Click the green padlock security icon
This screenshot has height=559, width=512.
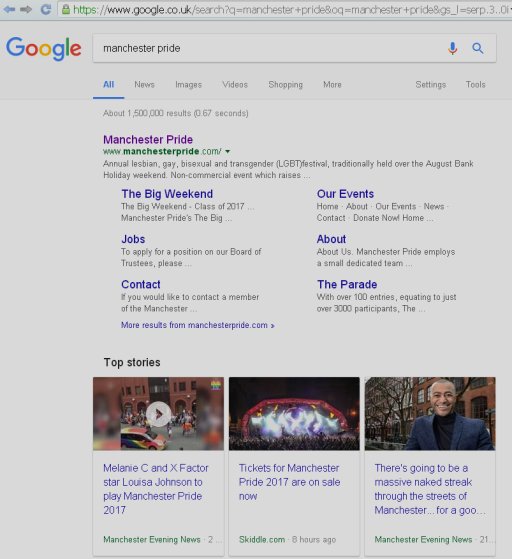click(x=66, y=9)
